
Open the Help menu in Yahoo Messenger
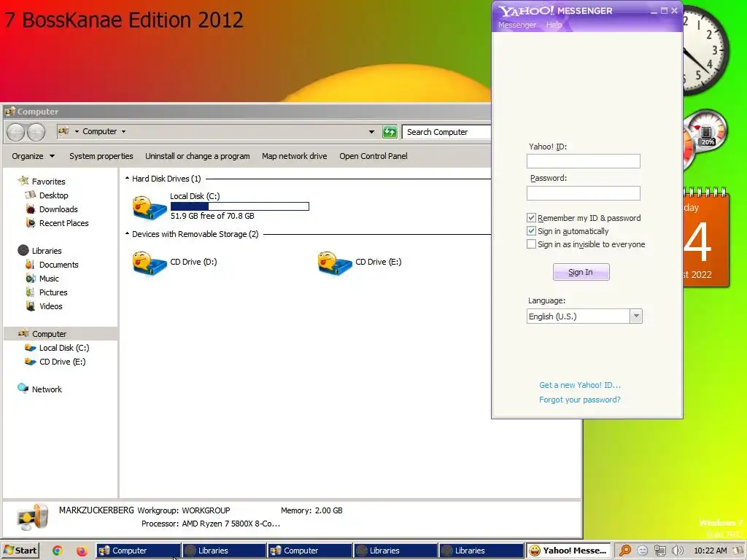554,25
